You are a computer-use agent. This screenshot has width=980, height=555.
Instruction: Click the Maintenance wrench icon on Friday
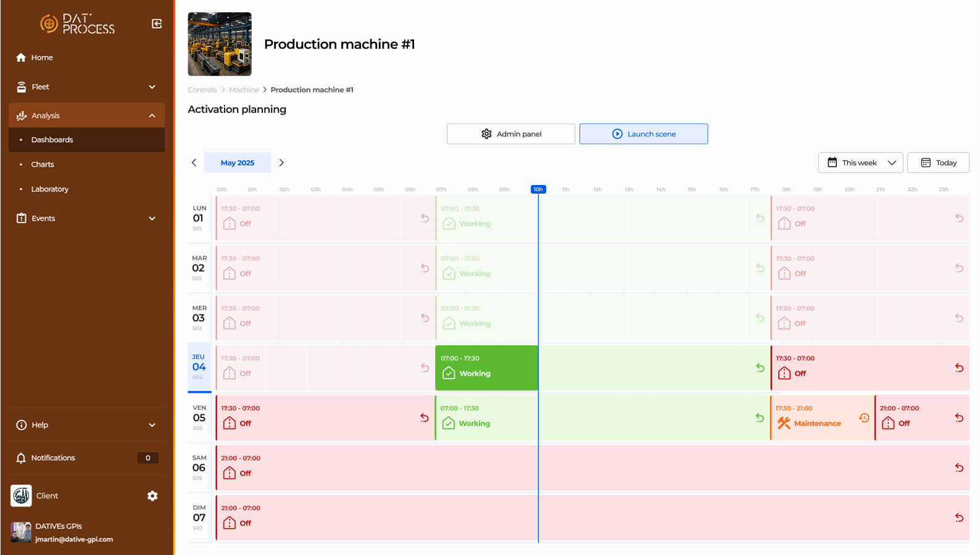(x=784, y=423)
